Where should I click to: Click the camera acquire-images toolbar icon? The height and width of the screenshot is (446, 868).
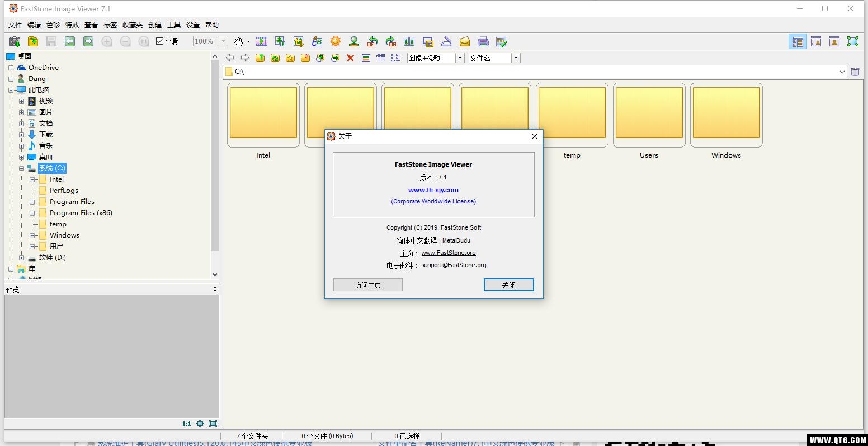15,41
